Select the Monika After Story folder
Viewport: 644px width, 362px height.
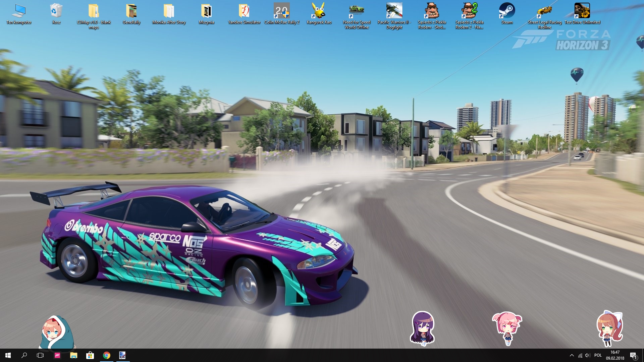click(169, 14)
